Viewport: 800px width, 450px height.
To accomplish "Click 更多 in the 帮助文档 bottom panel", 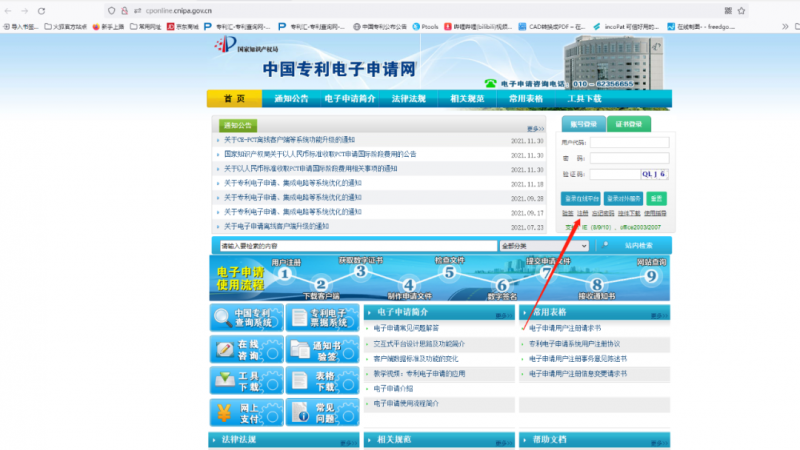I will (659, 443).
